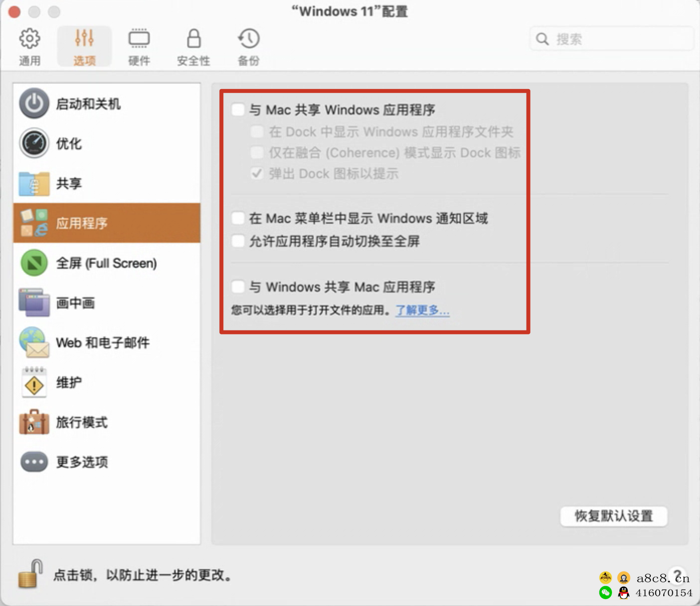Toggle 在 Dock 中显示 Windows 应用程序文件夹 checkbox
This screenshot has width=700, height=606.
257,131
